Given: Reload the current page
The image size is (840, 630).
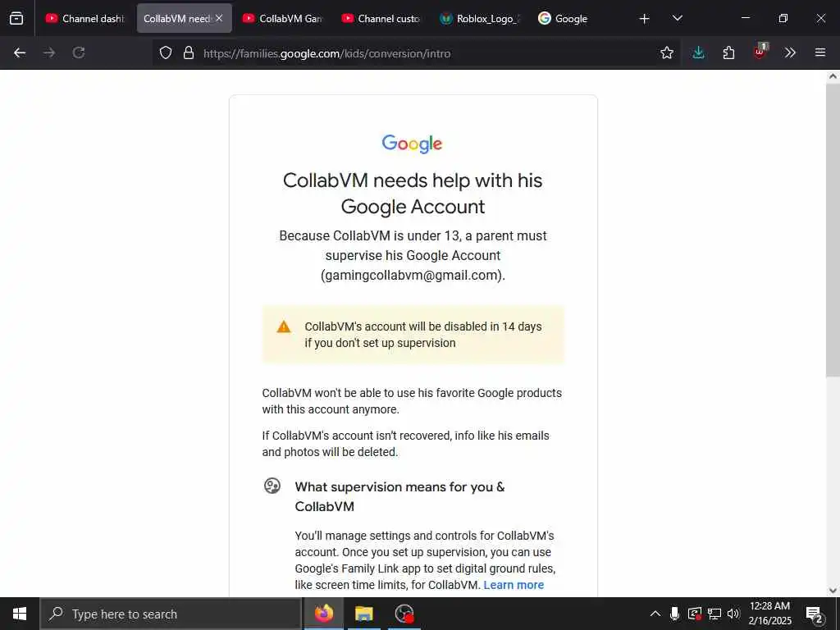Looking at the screenshot, I should click(79, 52).
